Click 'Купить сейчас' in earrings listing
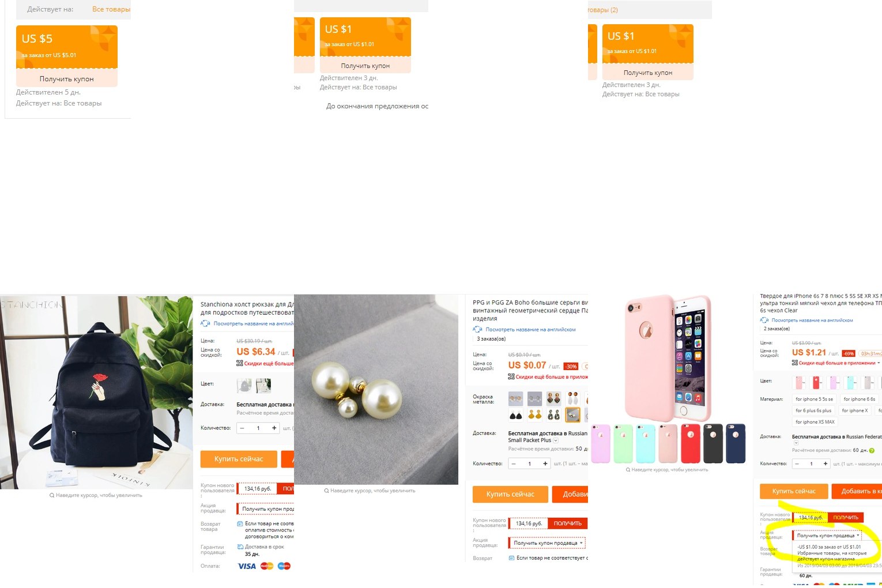 tap(510, 494)
